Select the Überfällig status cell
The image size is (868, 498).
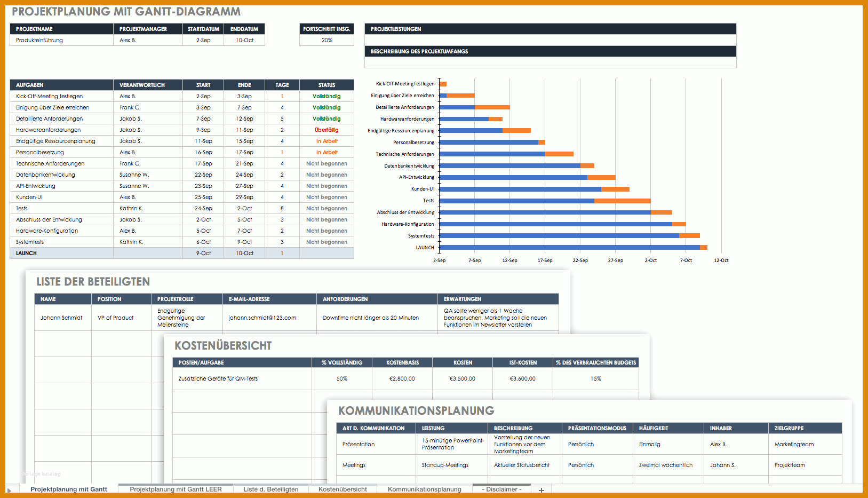[327, 130]
